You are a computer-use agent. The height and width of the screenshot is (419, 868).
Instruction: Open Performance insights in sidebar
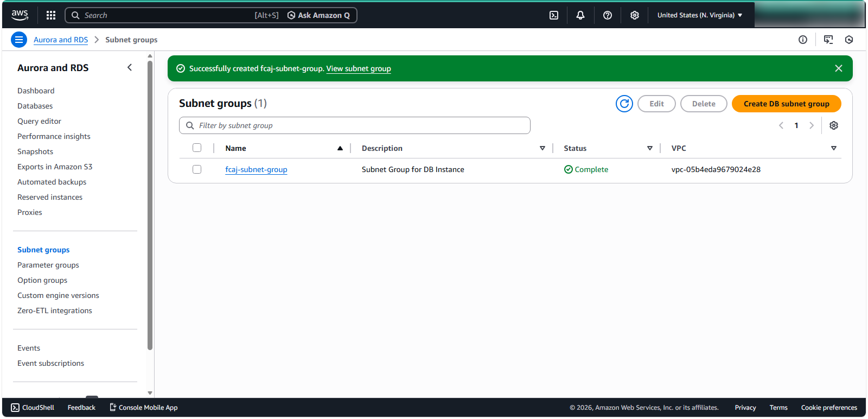pos(54,136)
